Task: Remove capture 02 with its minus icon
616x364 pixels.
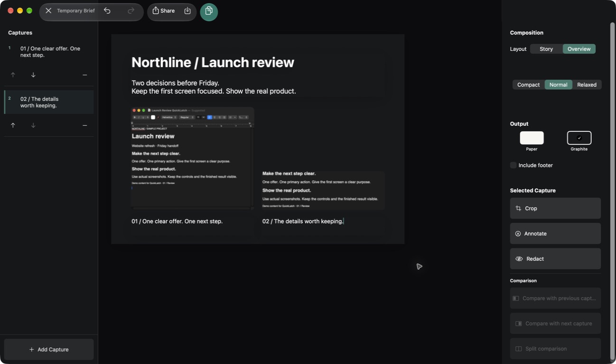Action: coord(84,125)
